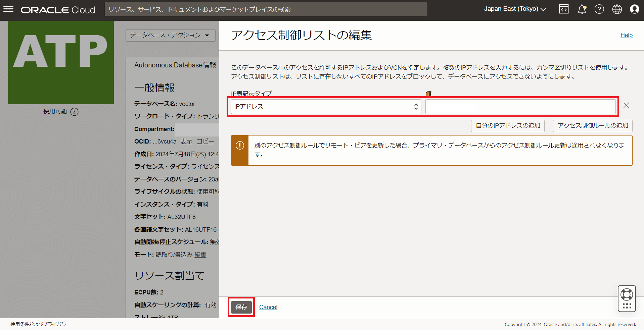Open the hamburger navigation menu

8,9
